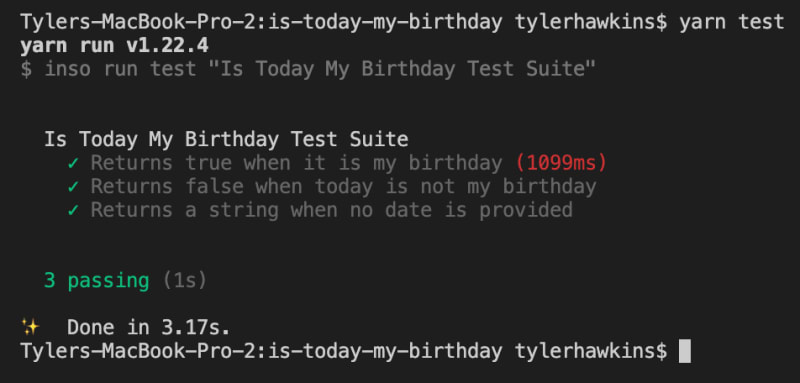Viewport: 800px width, 383px height.
Task: Click 'Returns a string when no date is provided'
Action: pos(332,210)
